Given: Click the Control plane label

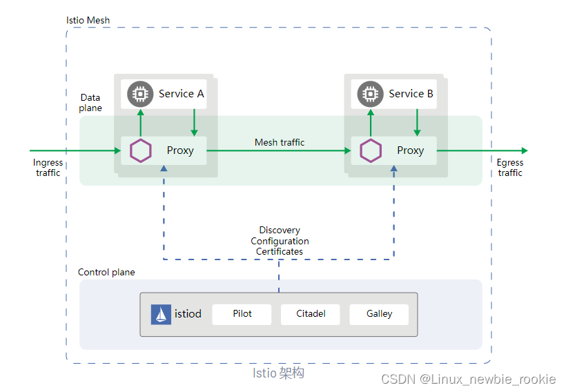Looking at the screenshot, I should [x=106, y=272].
